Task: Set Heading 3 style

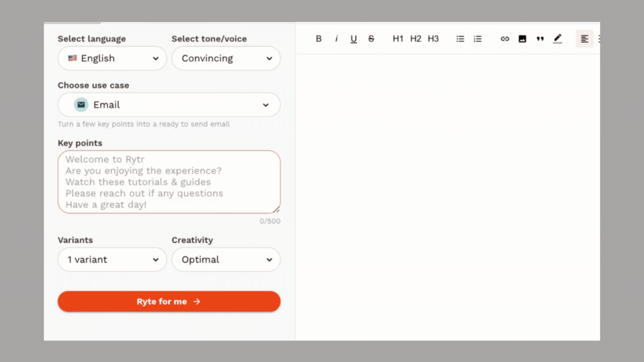Action: pos(433,39)
